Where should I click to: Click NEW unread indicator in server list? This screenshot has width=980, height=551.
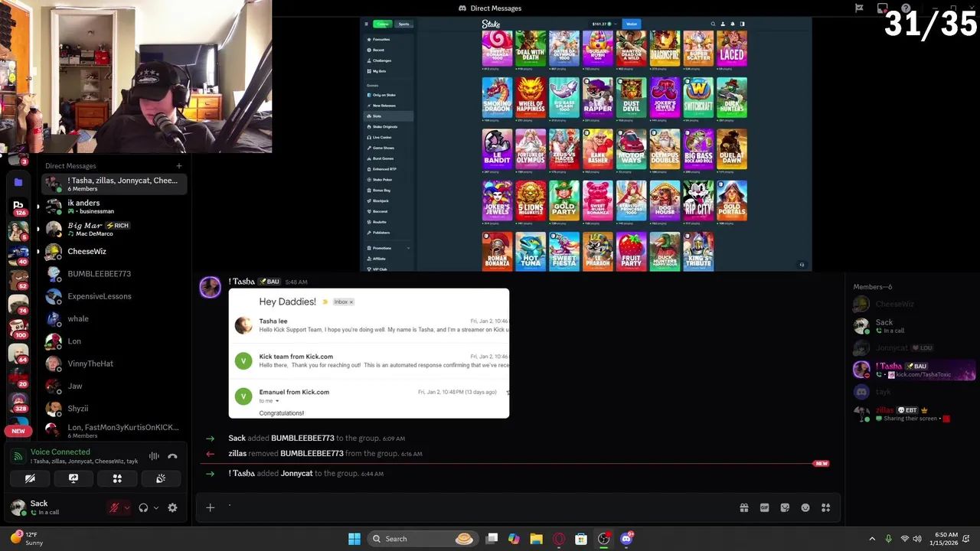click(18, 431)
